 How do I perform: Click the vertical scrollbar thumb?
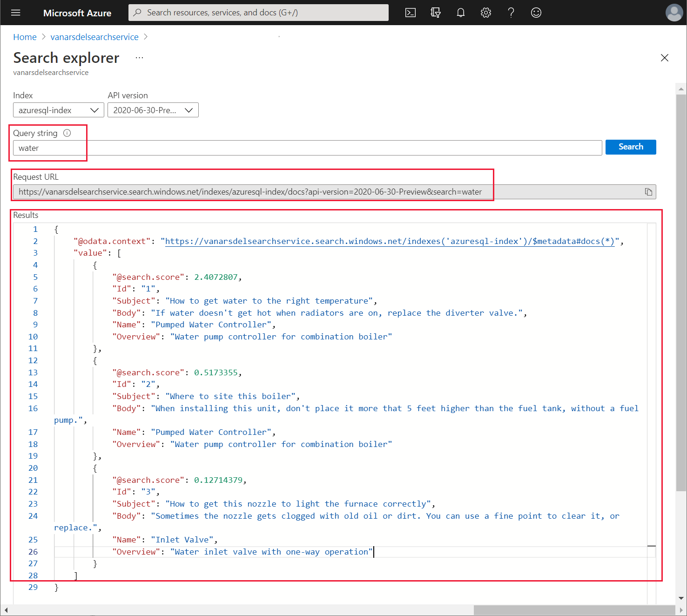(x=681, y=293)
